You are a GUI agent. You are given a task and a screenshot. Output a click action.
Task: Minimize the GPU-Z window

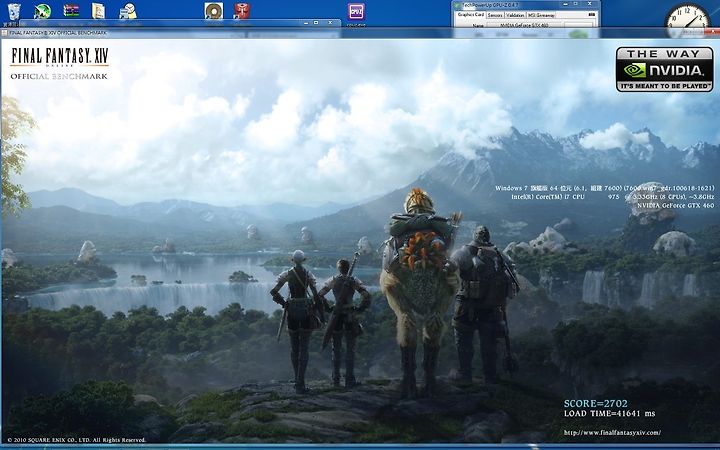(565, 4)
